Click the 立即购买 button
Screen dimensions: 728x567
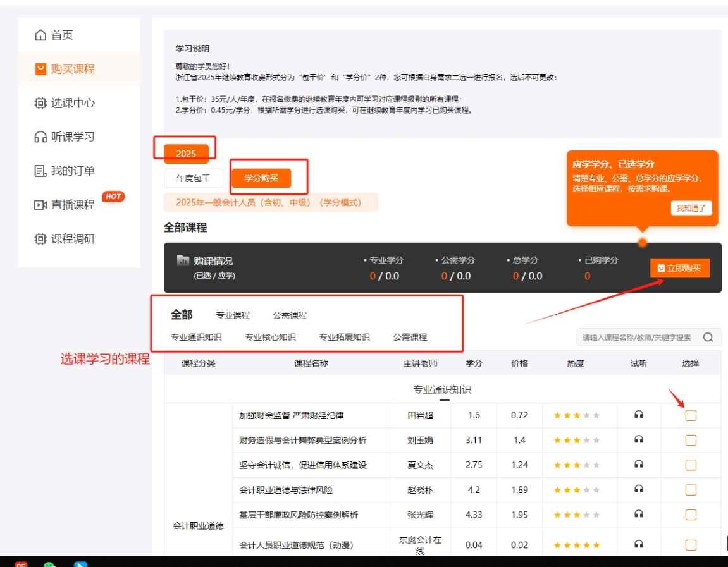pyautogui.click(x=679, y=268)
